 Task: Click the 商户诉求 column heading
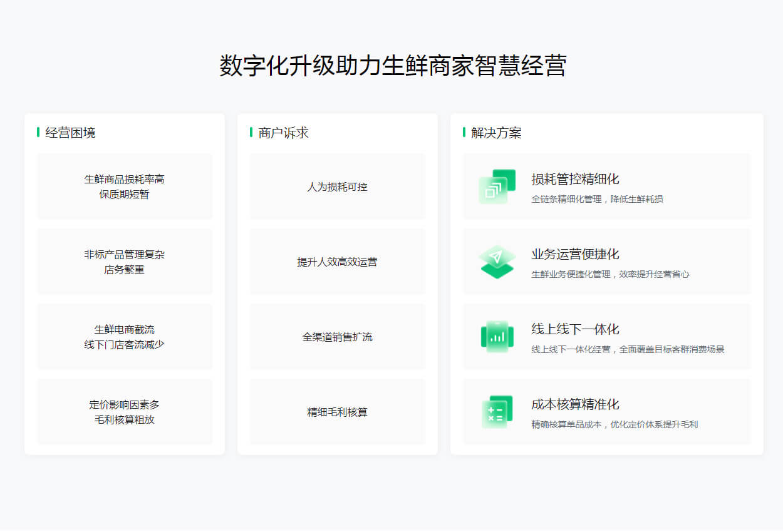(x=283, y=133)
